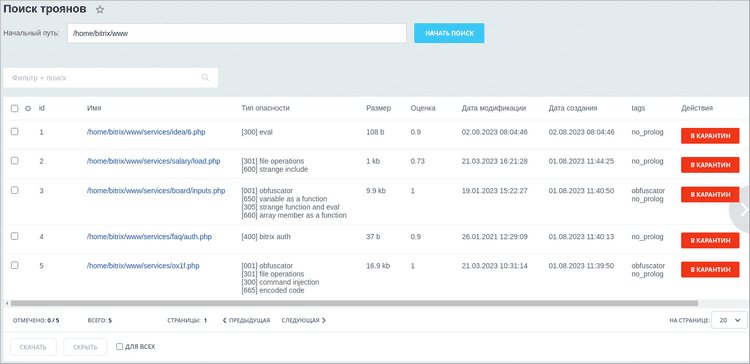Go to the previous page with Предыдущая
750x364 pixels.
coord(246,320)
